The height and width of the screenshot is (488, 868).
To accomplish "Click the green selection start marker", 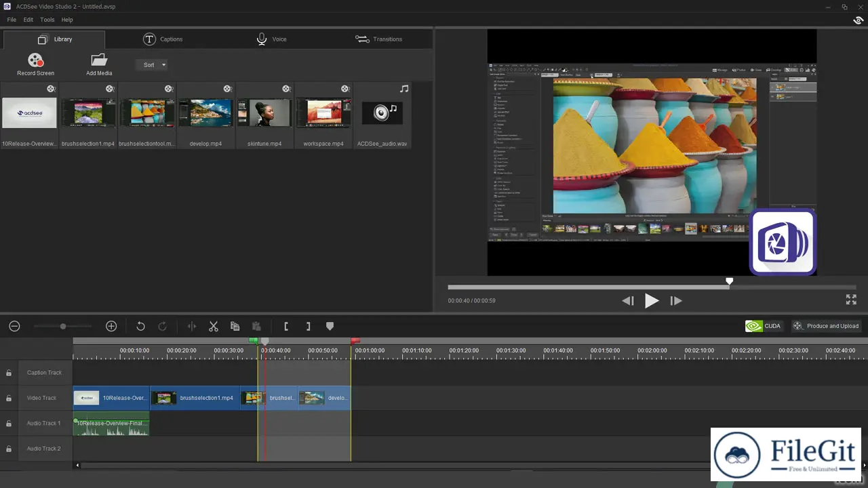I will point(253,340).
